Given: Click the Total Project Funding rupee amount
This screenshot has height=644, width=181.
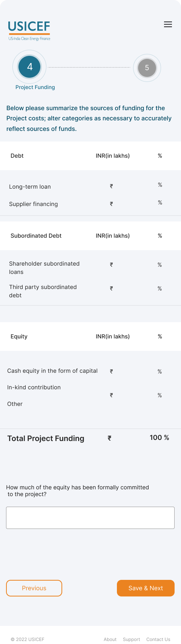Looking at the screenshot, I should click(x=109, y=438).
